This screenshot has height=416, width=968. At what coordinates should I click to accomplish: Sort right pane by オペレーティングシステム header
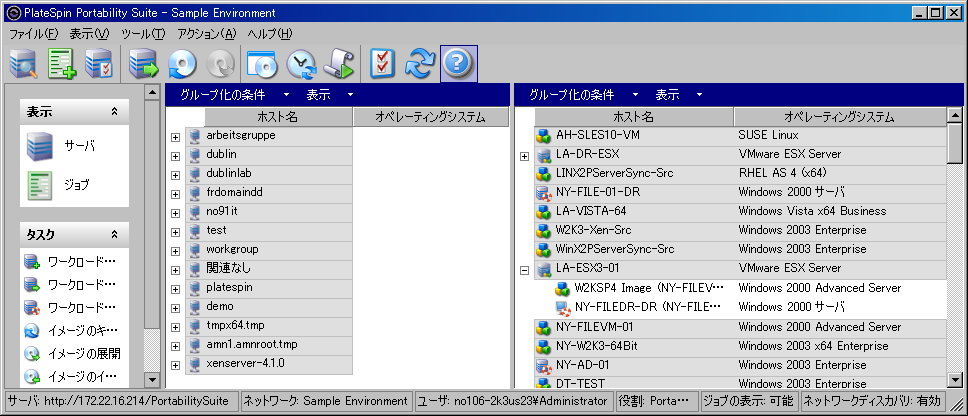point(839,117)
